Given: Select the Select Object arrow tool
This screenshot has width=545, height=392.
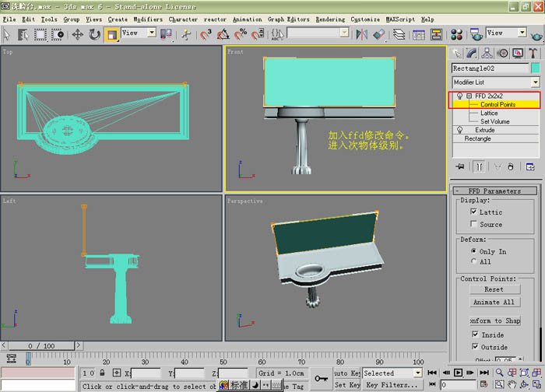Looking at the screenshot, I should 7,34.
